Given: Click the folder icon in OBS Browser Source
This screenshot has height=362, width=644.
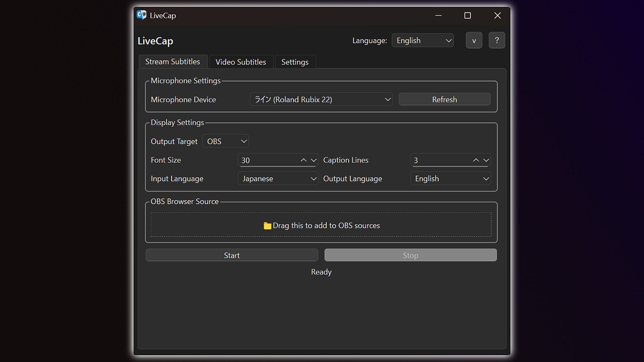Looking at the screenshot, I should (267, 226).
